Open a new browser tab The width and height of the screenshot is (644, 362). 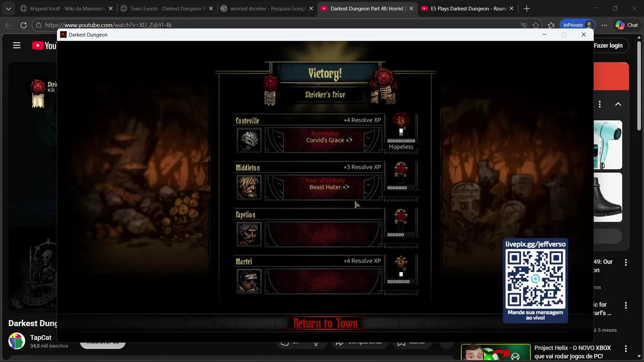pos(526,9)
